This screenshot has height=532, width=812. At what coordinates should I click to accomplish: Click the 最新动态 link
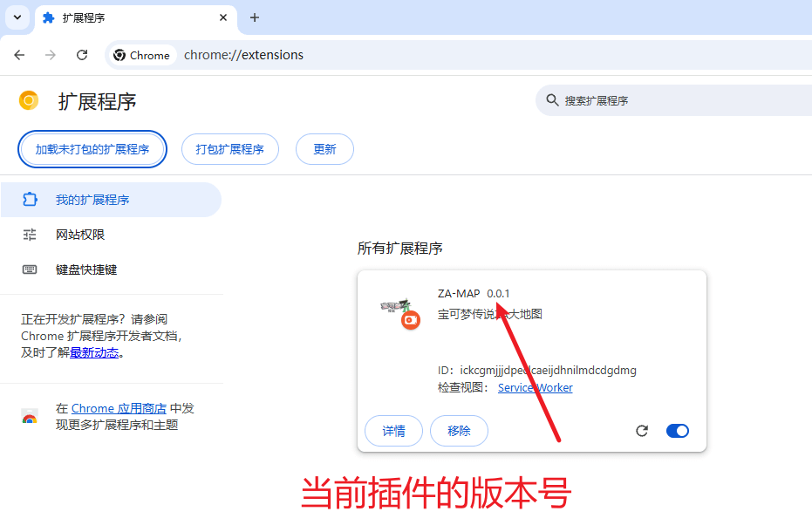(95, 352)
